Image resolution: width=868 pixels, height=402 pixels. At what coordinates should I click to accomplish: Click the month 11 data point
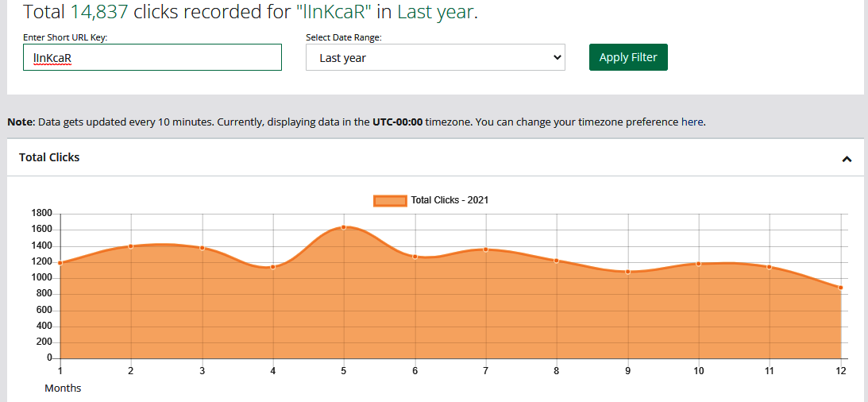770,267
